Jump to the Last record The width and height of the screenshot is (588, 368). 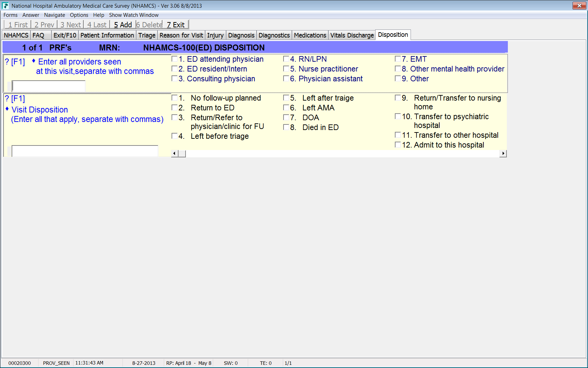(97, 25)
